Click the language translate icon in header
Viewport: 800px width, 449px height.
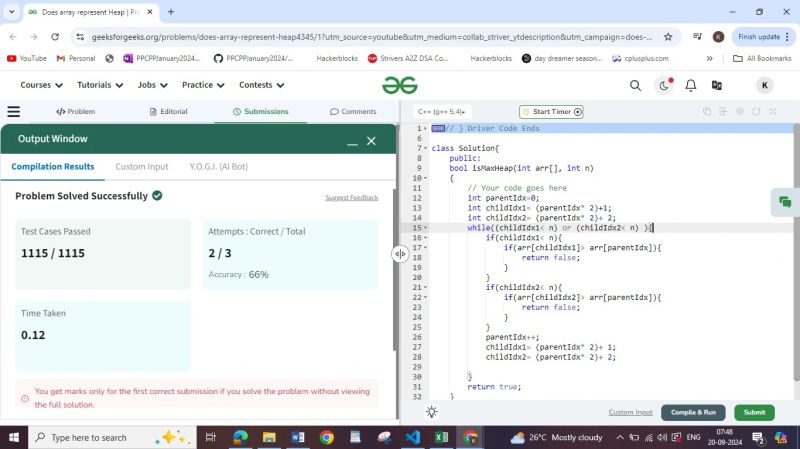[717, 86]
